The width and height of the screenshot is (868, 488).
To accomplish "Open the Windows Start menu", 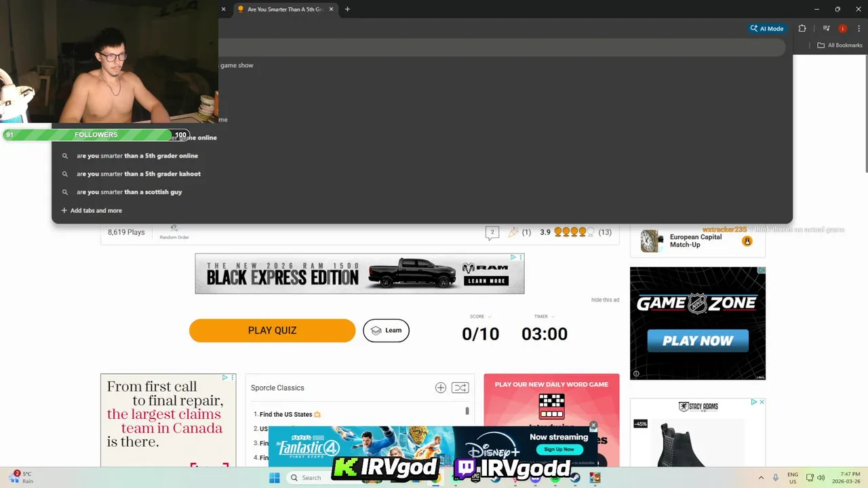I will pyautogui.click(x=274, y=478).
